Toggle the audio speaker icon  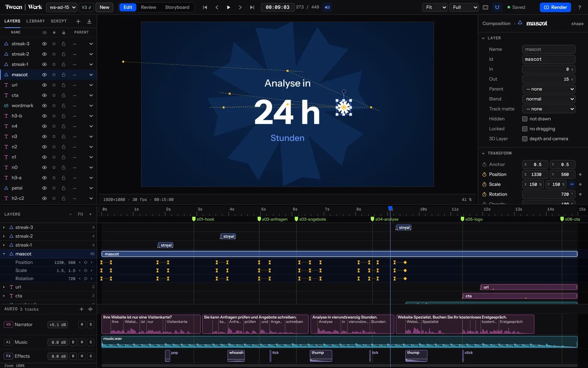tap(327, 7)
